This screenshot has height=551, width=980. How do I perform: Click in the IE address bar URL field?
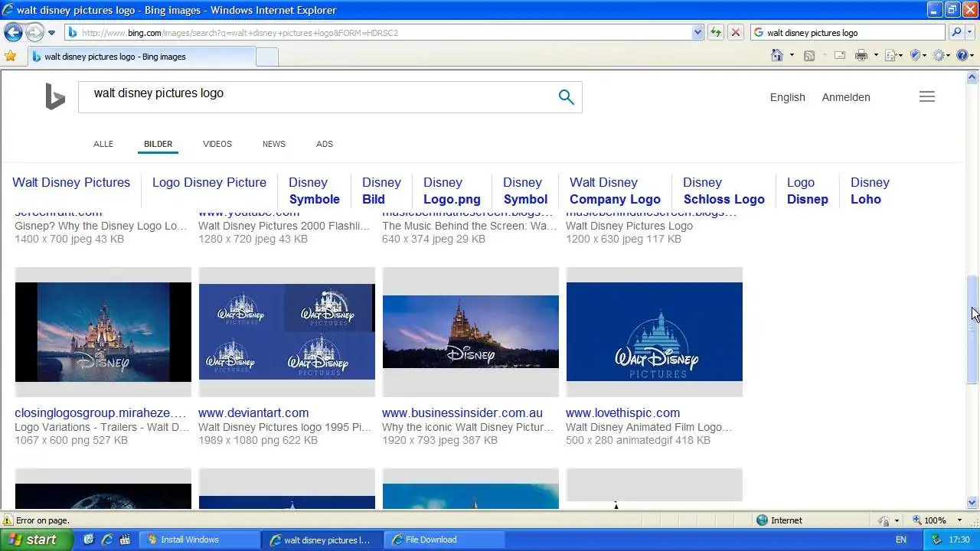[x=379, y=33]
